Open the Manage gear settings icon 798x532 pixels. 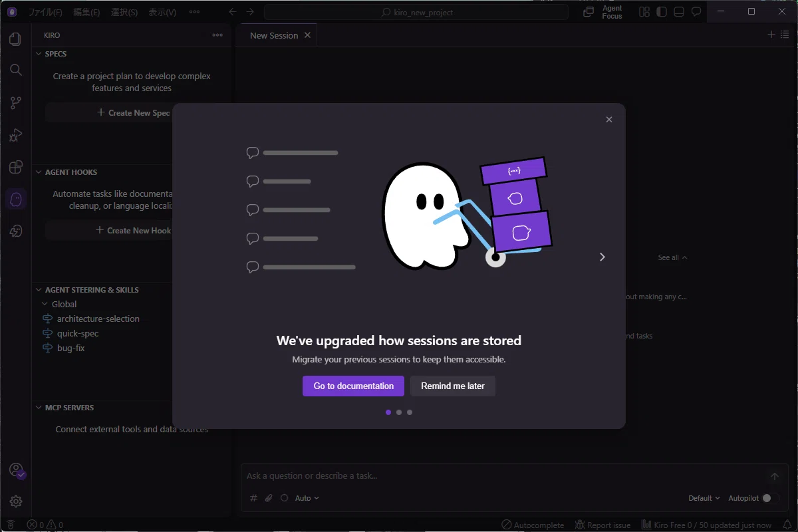(x=15, y=501)
